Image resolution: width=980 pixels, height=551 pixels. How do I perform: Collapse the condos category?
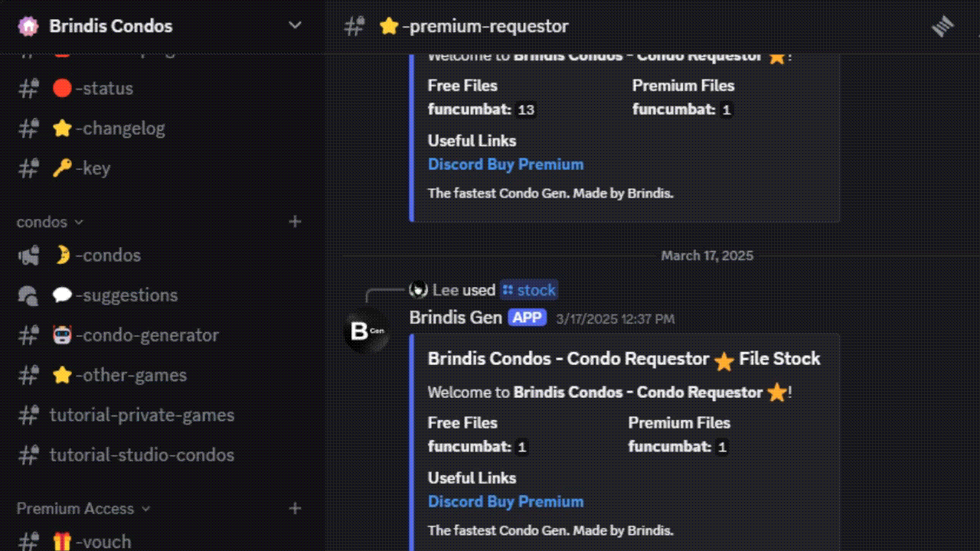pyautogui.click(x=50, y=222)
